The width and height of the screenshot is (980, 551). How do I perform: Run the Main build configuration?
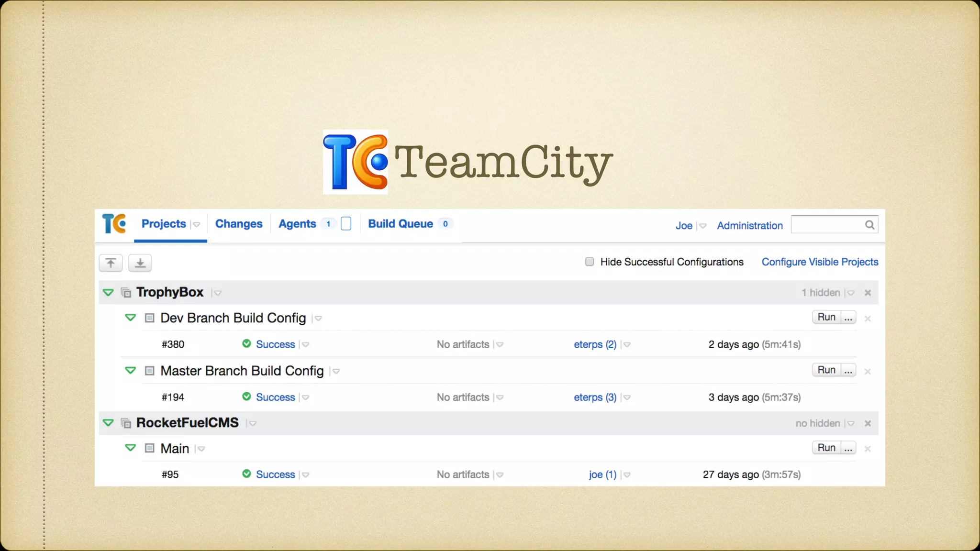tap(826, 448)
